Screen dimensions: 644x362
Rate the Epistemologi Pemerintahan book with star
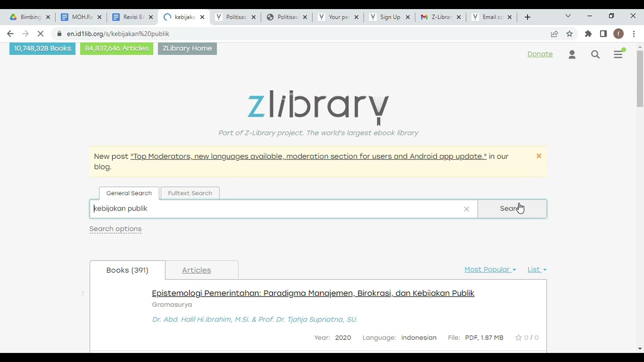(518, 338)
